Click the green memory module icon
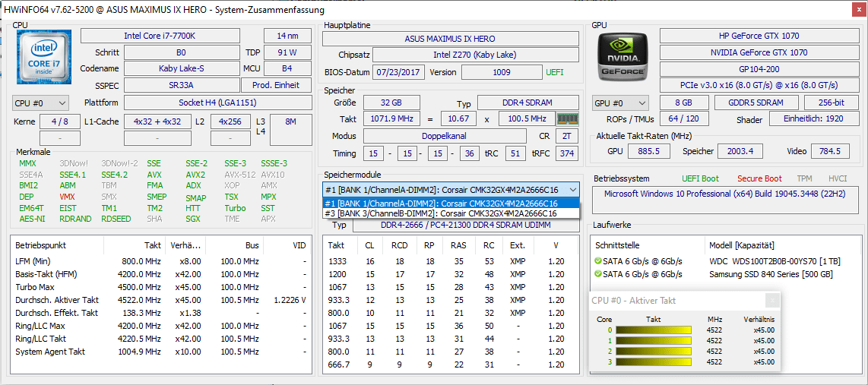Image resolution: width=868 pixels, height=385 pixels. pos(568,119)
